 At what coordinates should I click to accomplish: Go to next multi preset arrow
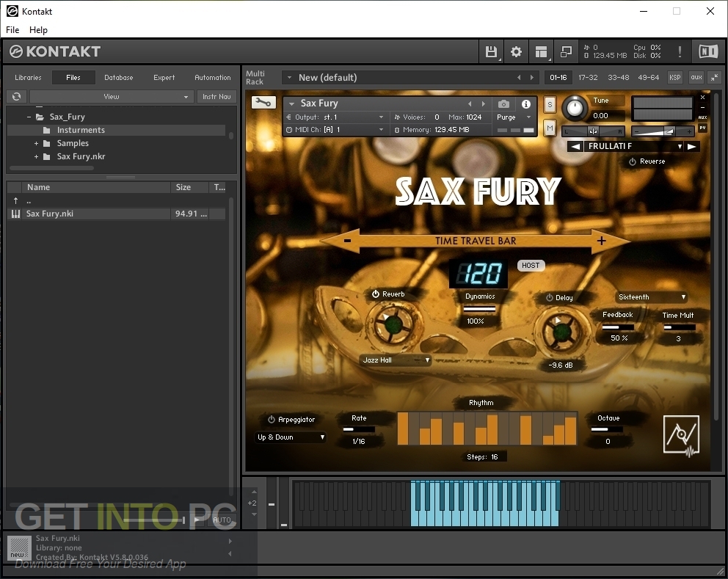point(532,78)
